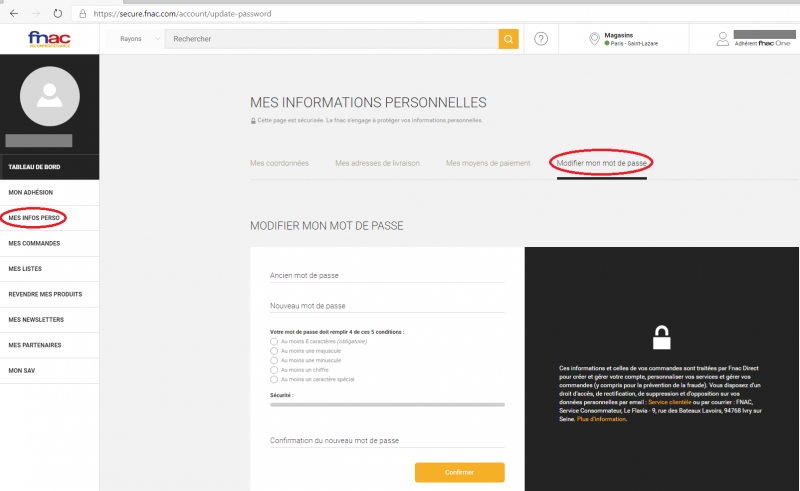Open Mon SAV in sidebar
Image resolution: width=800 pixels, height=491 pixels.
click(x=49, y=371)
